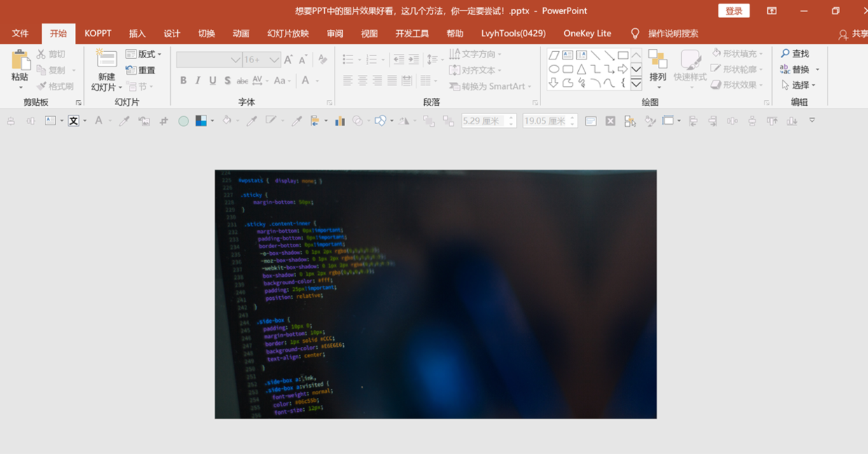The image size is (868, 454).
Task: Open the 文字方向 text direction dropdown
Action: point(475,54)
